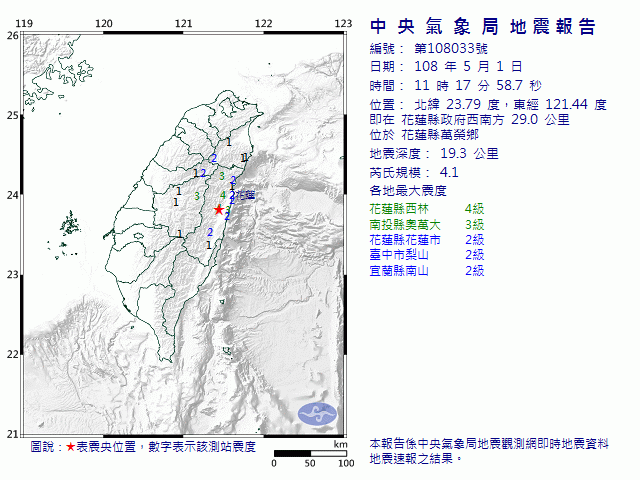This screenshot has height=480, width=640.
Task: Click the latitude axis label 23
Action: pyautogui.click(x=12, y=274)
